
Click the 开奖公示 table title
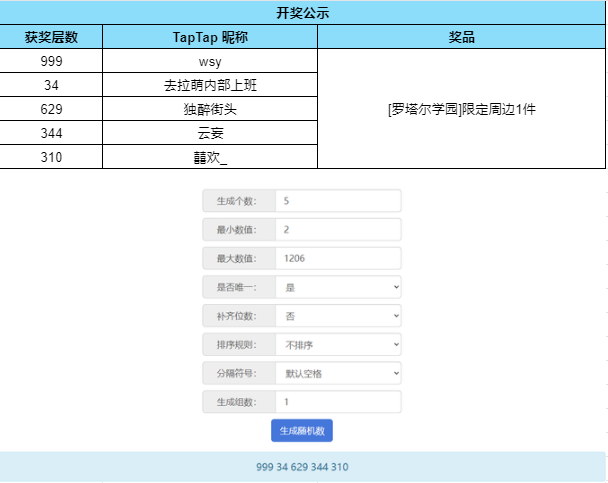303,13
